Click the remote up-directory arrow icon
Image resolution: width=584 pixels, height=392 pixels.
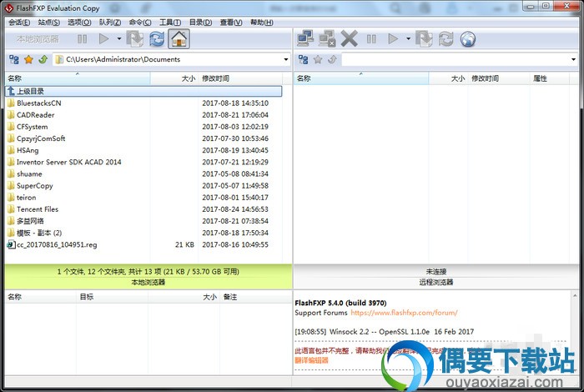click(332, 59)
